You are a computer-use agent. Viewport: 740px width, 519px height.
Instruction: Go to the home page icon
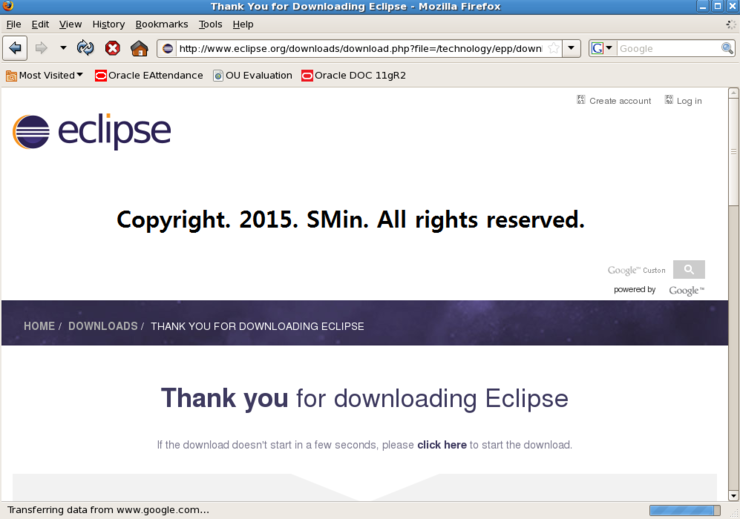click(x=139, y=48)
